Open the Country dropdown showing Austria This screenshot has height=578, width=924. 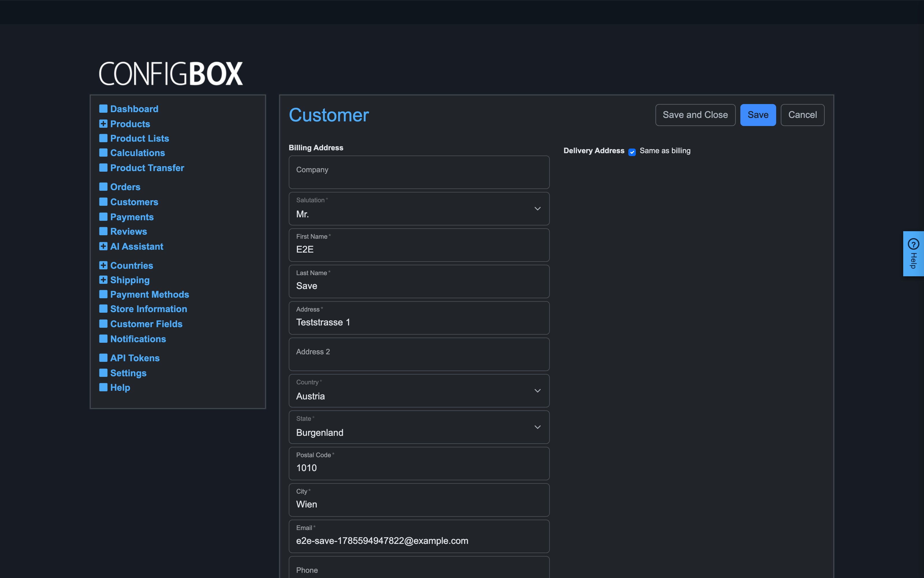pyautogui.click(x=419, y=391)
